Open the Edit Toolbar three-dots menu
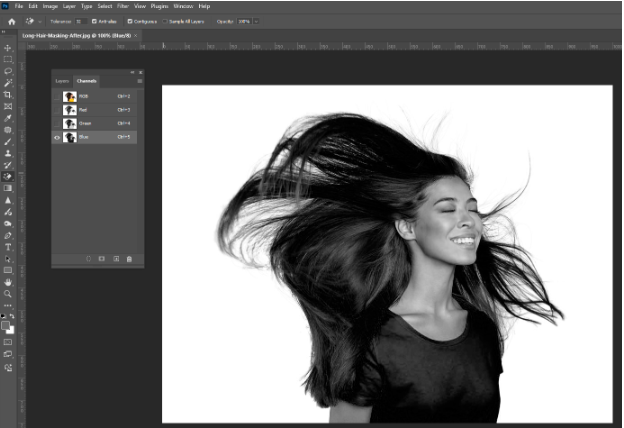Viewport: 624px width, 428px height. click(8, 305)
